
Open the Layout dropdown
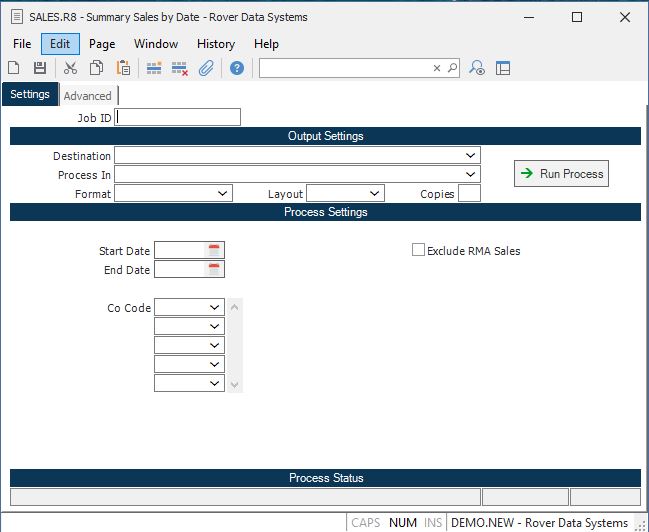coord(374,194)
